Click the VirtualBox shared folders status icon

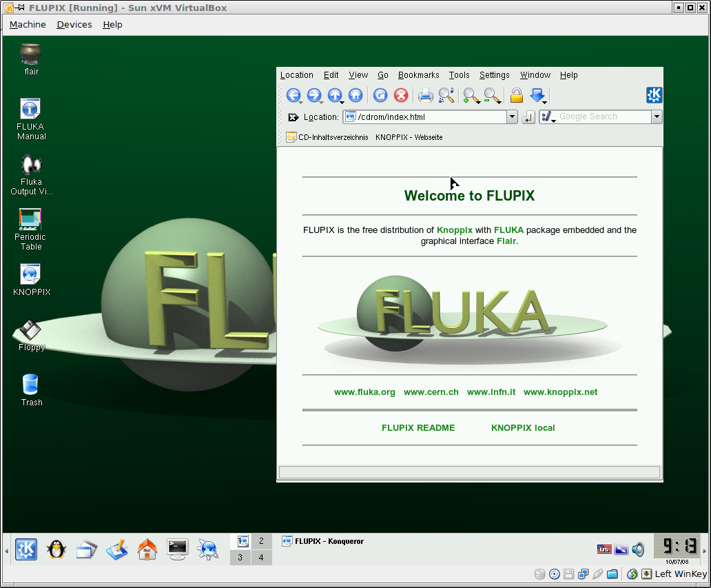click(x=612, y=574)
